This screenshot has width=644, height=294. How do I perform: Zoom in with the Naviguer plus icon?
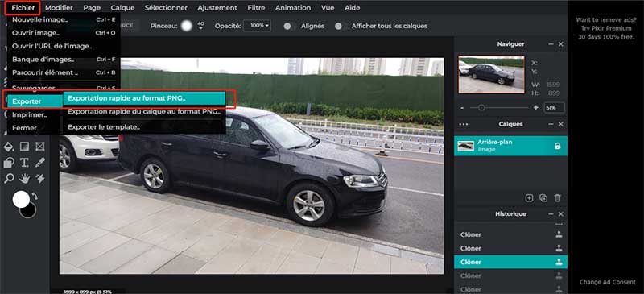click(x=535, y=108)
